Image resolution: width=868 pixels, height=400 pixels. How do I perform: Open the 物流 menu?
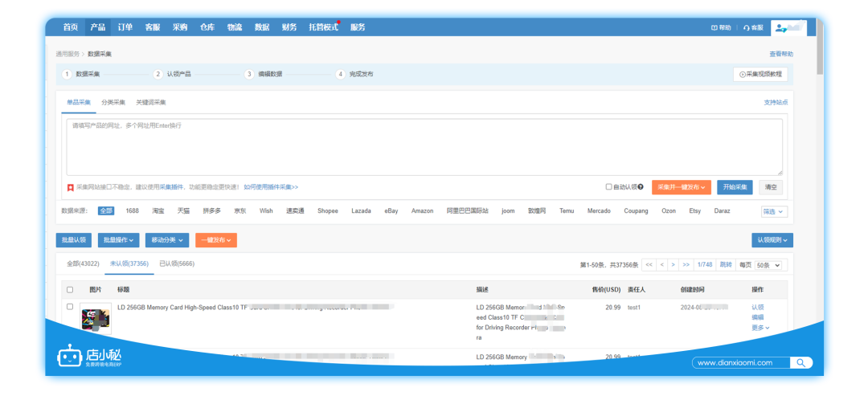click(x=235, y=27)
